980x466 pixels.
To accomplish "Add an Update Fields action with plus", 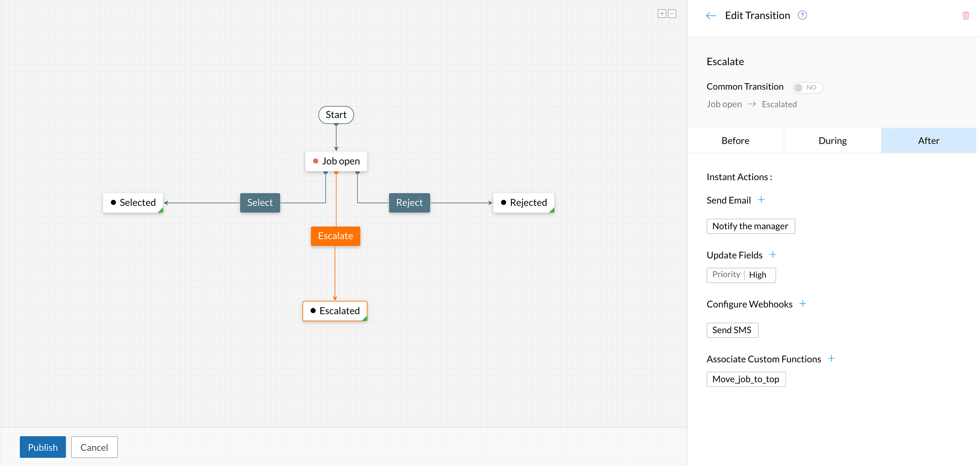I will (772, 255).
